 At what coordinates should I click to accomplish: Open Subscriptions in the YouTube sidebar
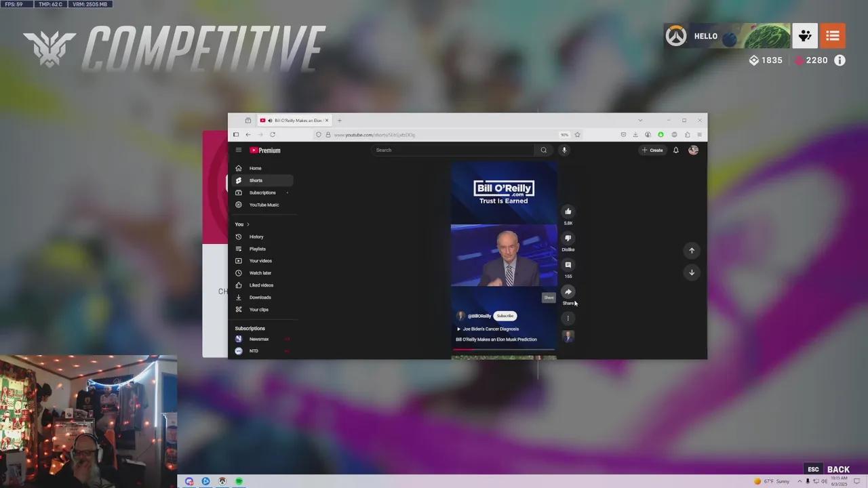262,192
